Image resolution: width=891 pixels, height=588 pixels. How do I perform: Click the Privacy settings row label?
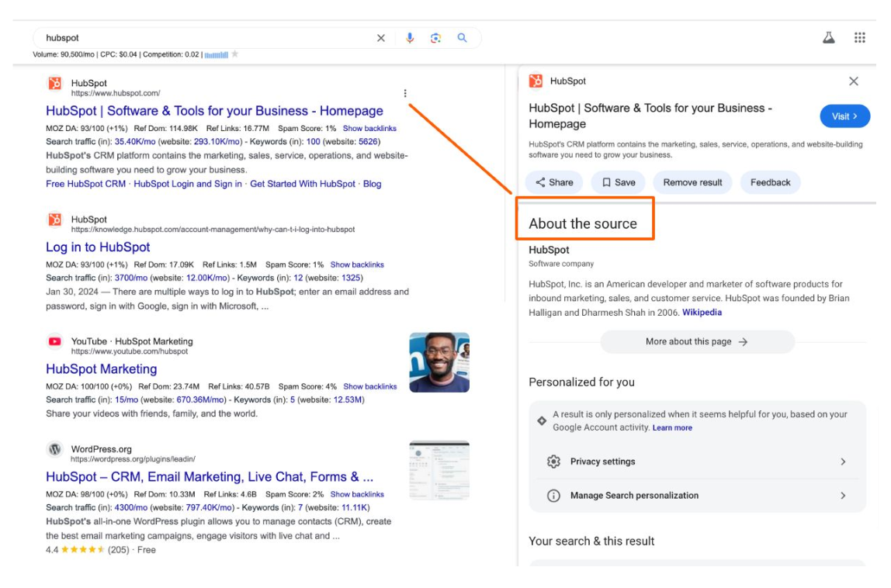click(602, 462)
